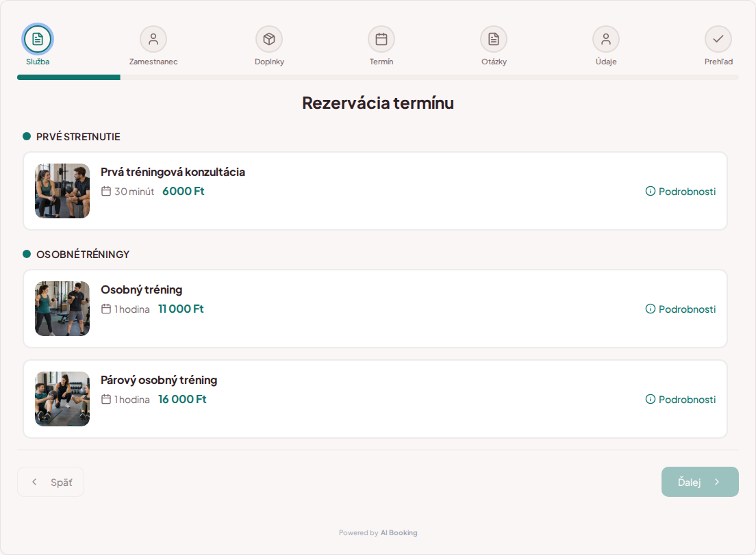Image resolution: width=756 pixels, height=555 pixels.
Task: Select the Služba step icon
Action: [38, 39]
